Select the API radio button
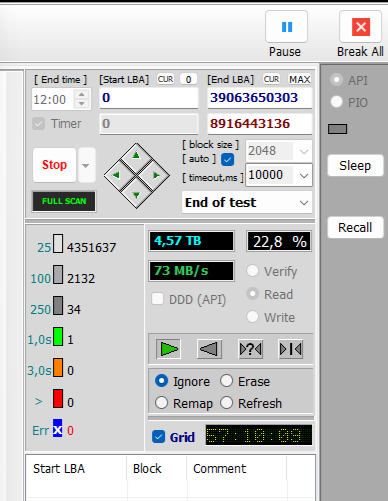The width and height of the screenshot is (388, 501). coord(336,80)
